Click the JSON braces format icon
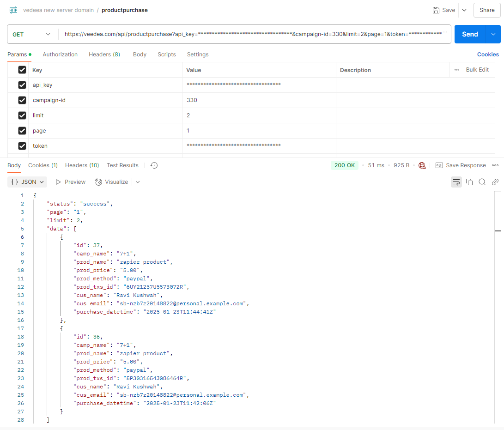Image resolution: width=504 pixels, height=430 pixels. click(x=15, y=182)
